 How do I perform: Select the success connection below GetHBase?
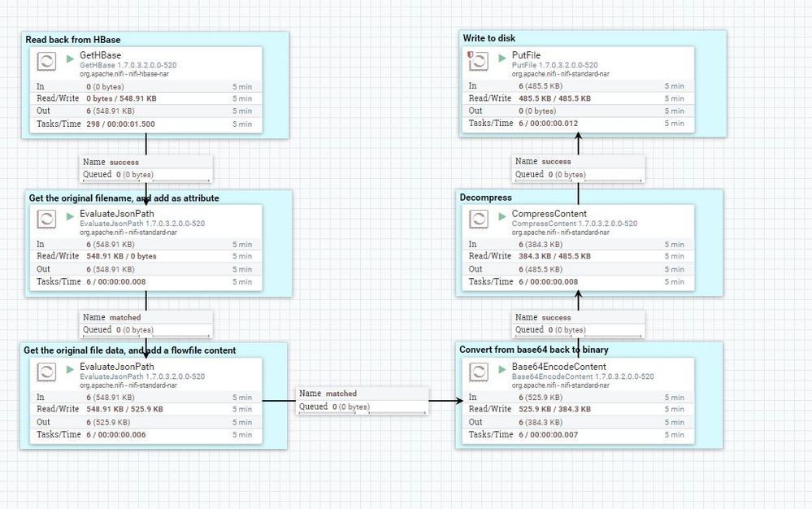point(145,168)
